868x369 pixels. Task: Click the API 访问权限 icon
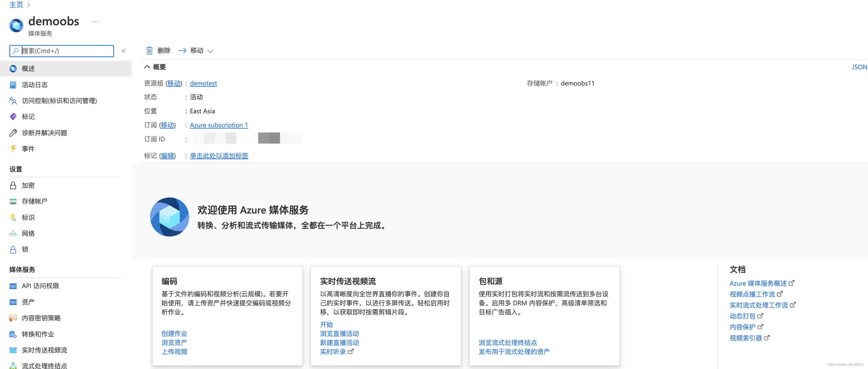[x=13, y=286]
